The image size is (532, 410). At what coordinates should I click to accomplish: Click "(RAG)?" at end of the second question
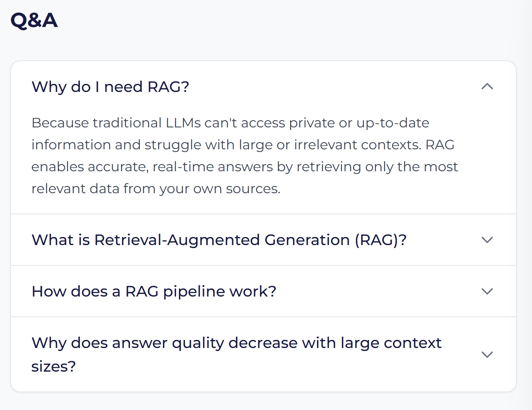point(380,240)
